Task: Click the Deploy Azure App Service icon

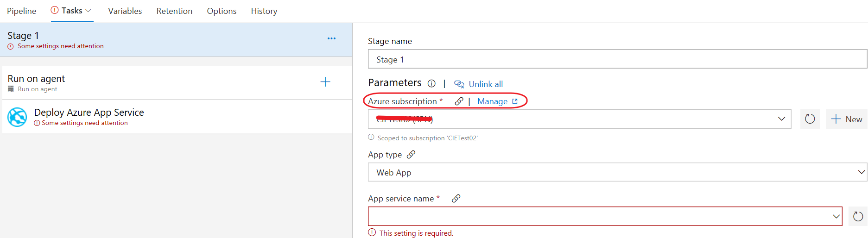Action: coord(17,117)
